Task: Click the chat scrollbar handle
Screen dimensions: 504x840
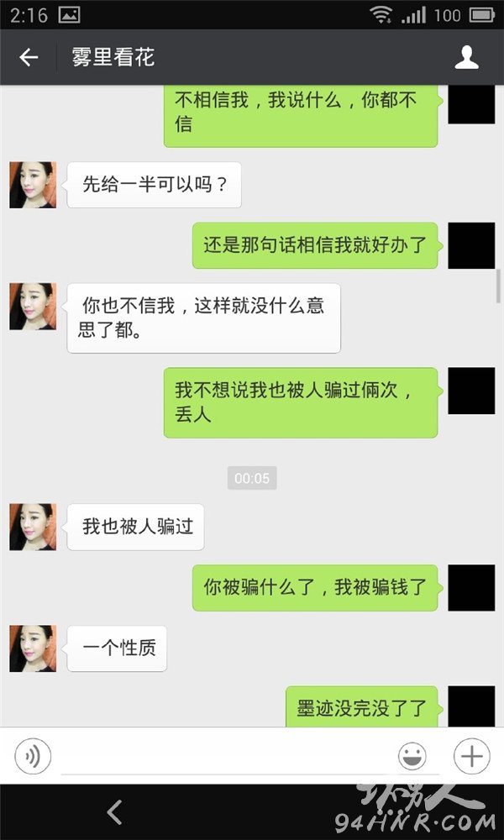Action: pos(499,286)
